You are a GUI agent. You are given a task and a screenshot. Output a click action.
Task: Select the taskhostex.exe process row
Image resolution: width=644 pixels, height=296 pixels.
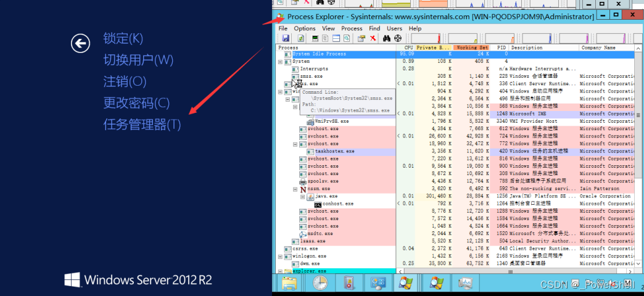[x=455, y=151]
